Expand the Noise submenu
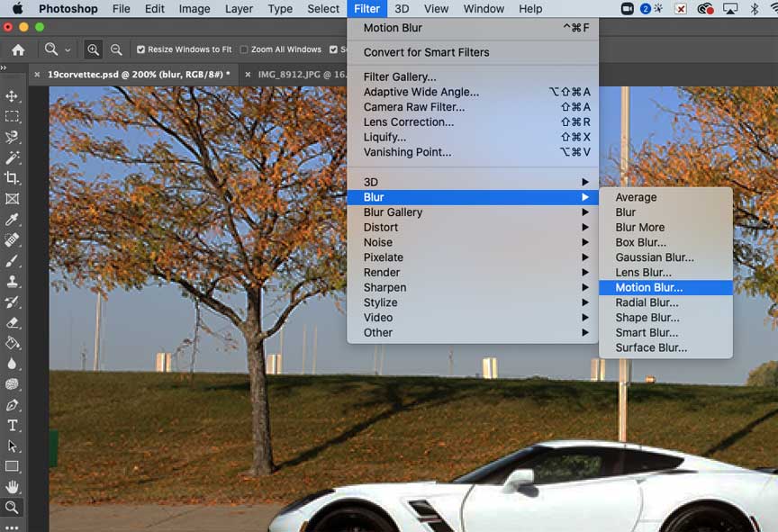Screen dimensions: 778x532 [x=473, y=242]
